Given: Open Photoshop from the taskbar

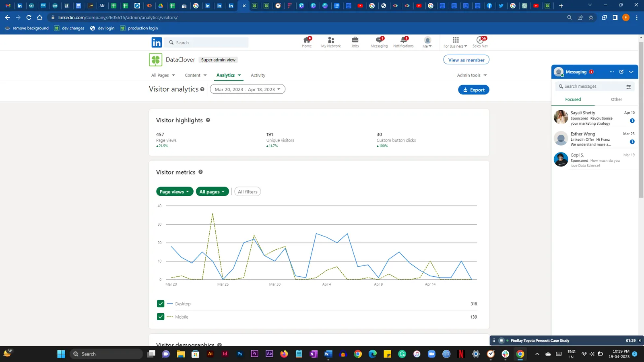Looking at the screenshot, I should (x=240, y=354).
